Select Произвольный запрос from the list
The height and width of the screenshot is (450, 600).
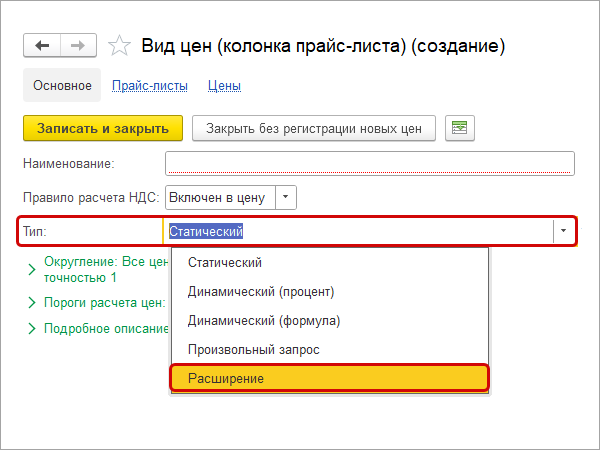click(x=254, y=350)
